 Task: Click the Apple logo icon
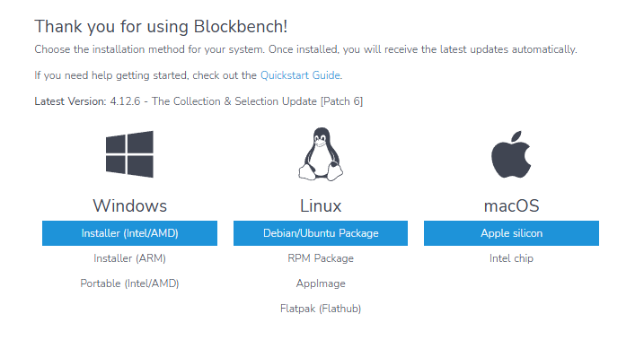click(511, 154)
